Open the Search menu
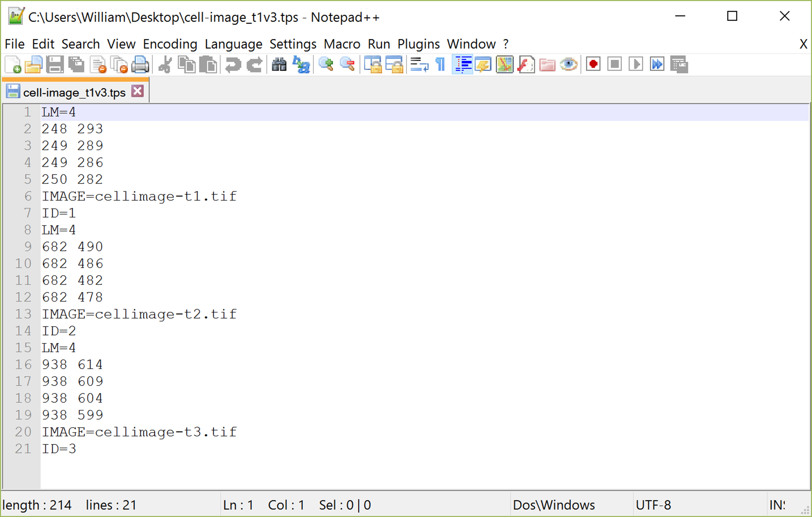Image resolution: width=812 pixels, height=517 pixels. tap(81, 44)
